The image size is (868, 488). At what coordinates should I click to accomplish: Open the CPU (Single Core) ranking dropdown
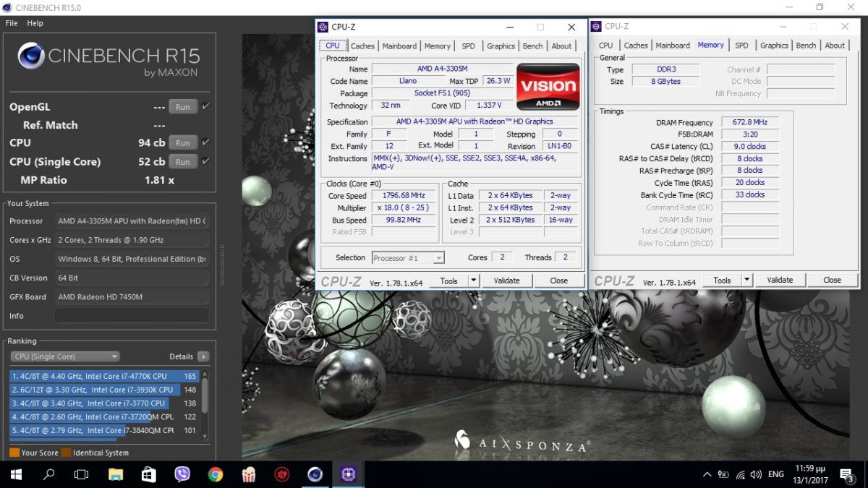click(65, 356)
